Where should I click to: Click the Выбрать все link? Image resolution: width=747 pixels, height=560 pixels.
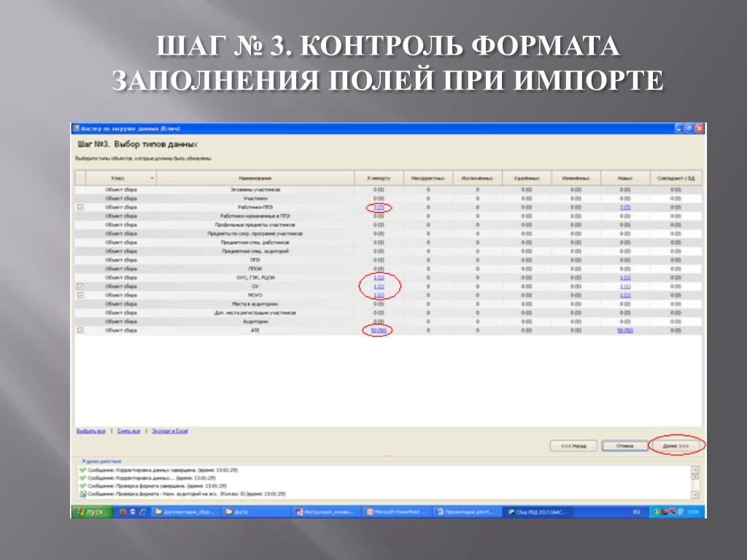[x=90, y=431]
